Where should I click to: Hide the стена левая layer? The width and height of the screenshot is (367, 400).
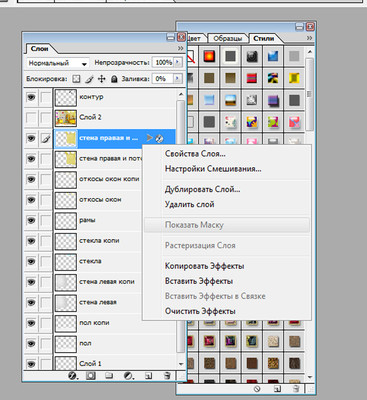[31, 302]
